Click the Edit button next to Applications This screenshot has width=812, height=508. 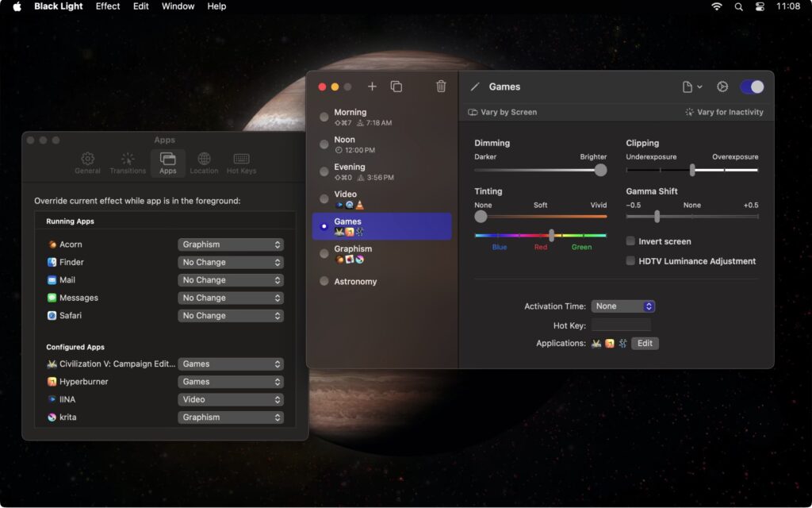(645, 343)
